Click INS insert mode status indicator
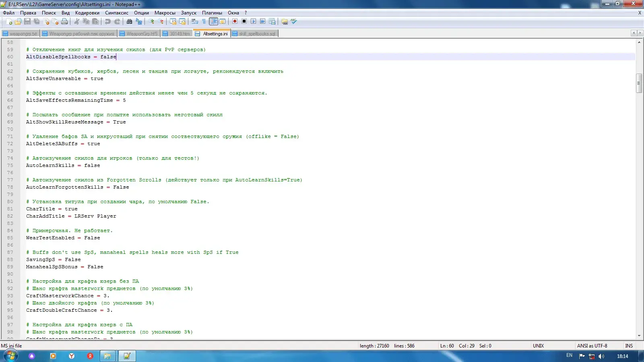The image size is (644, 362). [x=629, y=346]
